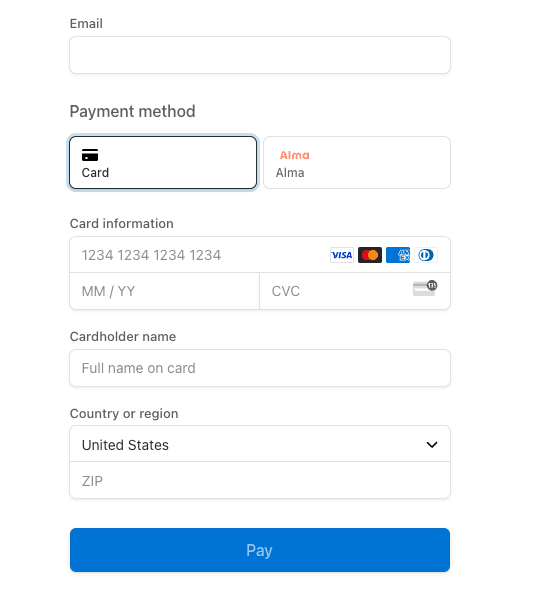Select the Card payment method
Screen dimensions: 547x605
[163, 162]
